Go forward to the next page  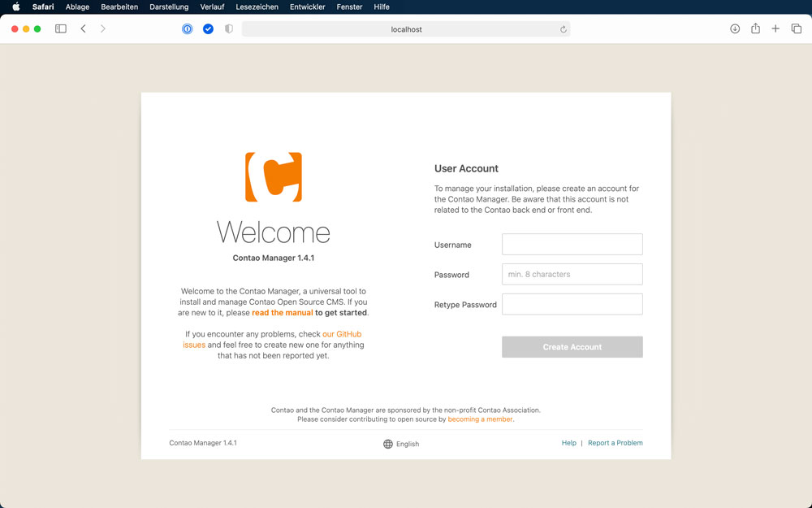tap(102, 29)
